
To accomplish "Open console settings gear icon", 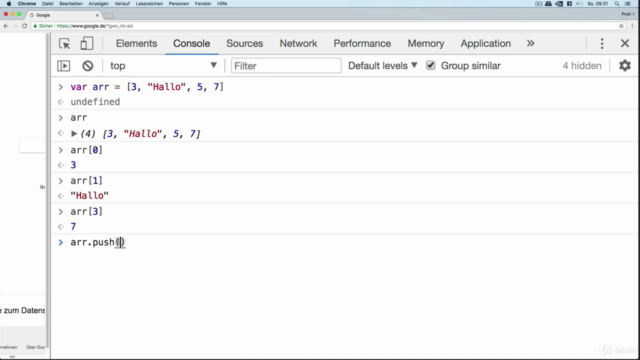I will pos(625,66).
